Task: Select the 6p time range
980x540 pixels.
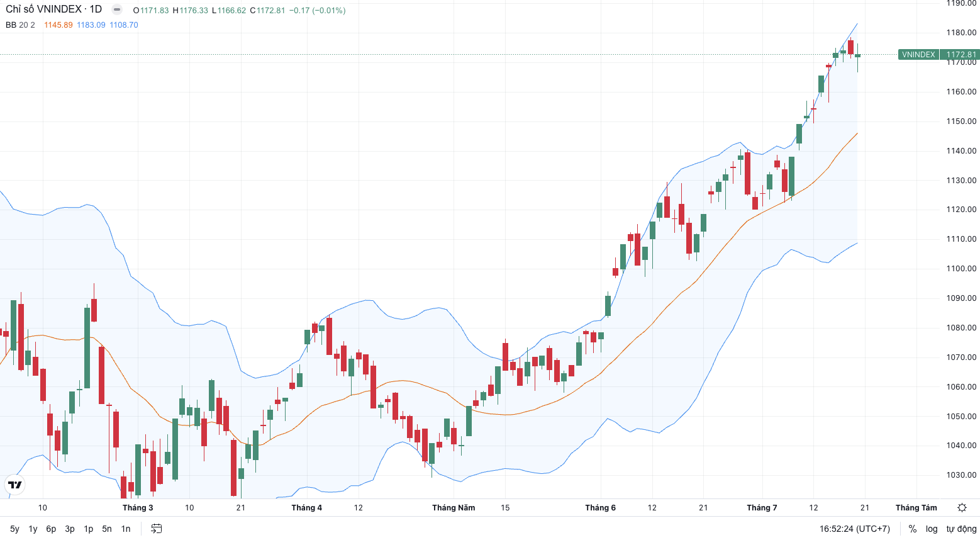Action: click(52, 529)
